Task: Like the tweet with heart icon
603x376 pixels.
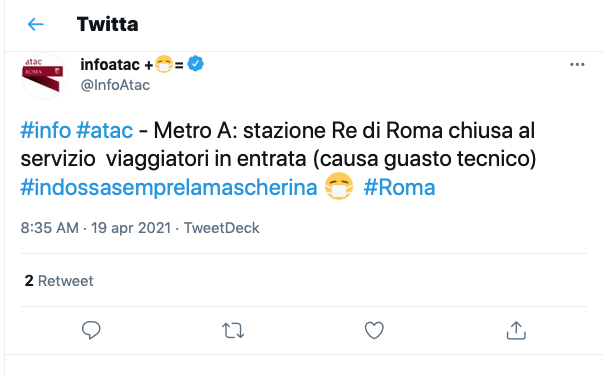Action: point(374,330)
